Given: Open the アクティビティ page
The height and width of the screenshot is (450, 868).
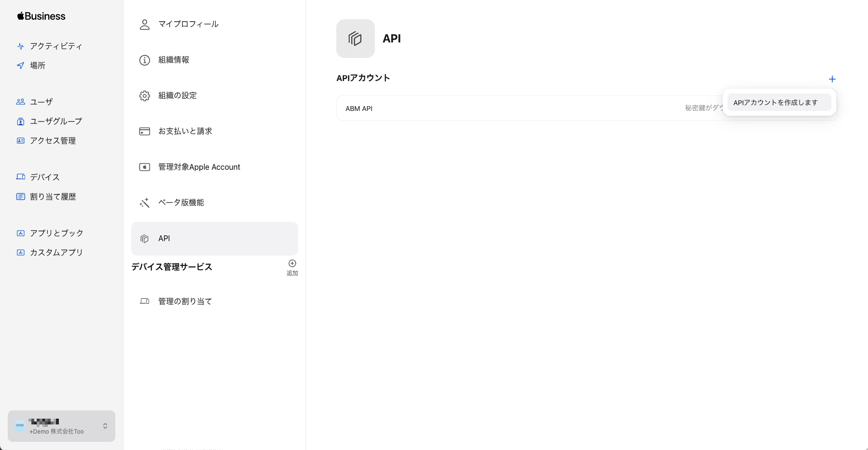Looking at the screenshot, I should (56, 46).
